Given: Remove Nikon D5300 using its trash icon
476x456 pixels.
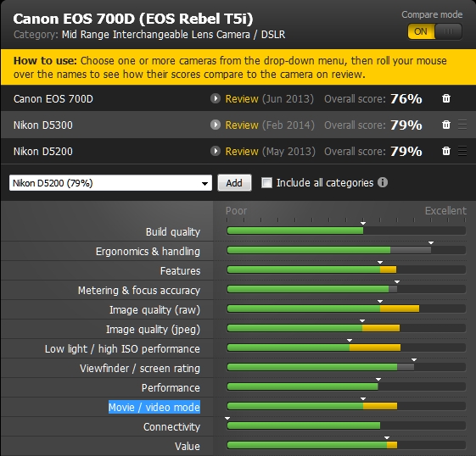Looking at the screenshot, I should (x=446, y=125).
